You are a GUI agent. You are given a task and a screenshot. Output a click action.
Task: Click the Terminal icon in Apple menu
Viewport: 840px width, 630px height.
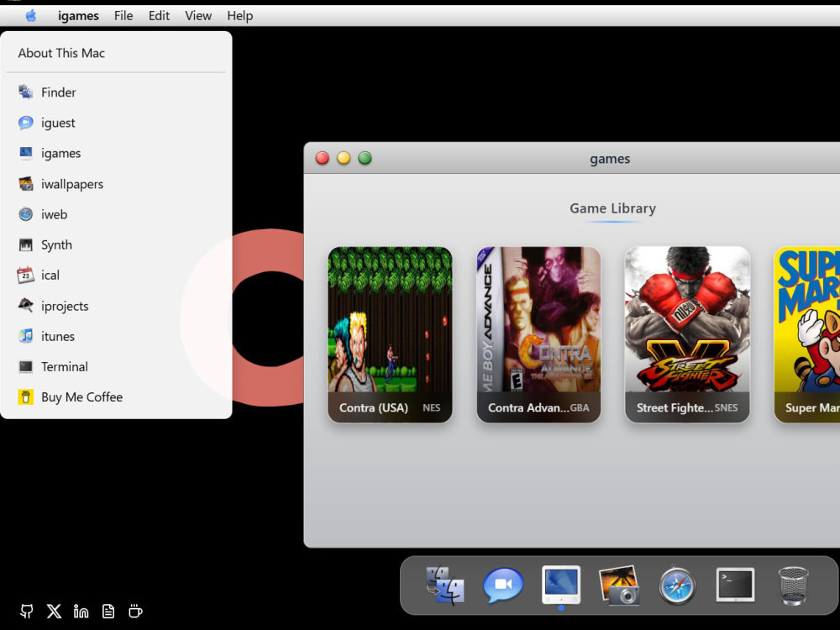26,367
